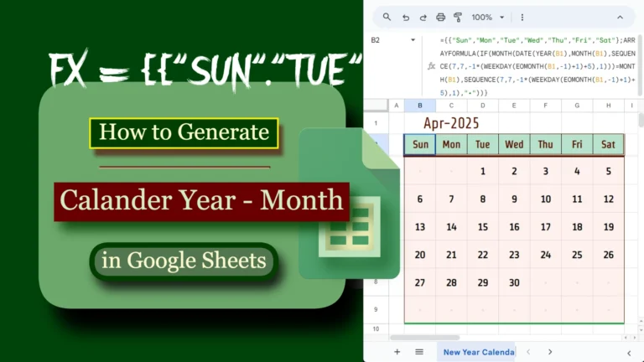
Task: Click the Fri header cell
Action: pyautogui.click(x=577, y=144)
